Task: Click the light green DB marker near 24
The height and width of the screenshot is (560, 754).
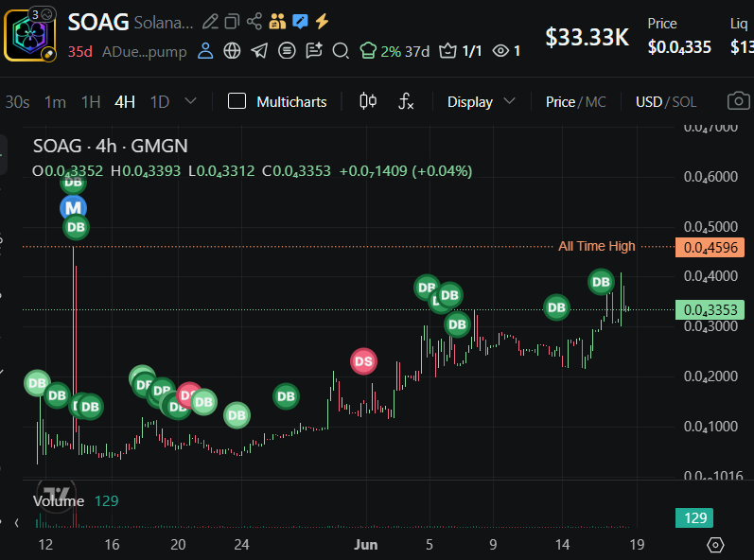Action: 237,415
